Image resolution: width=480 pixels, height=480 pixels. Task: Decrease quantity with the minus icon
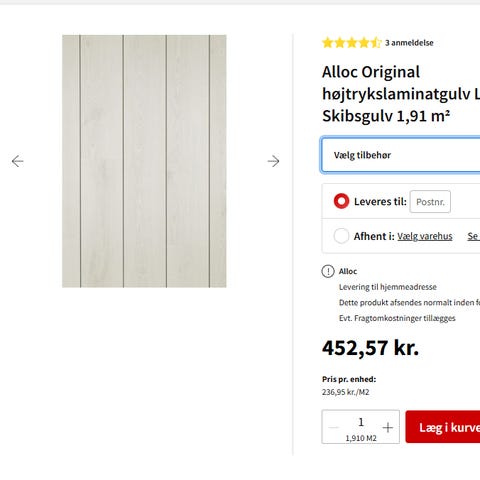pyautogui.click(x=334, y=427)
